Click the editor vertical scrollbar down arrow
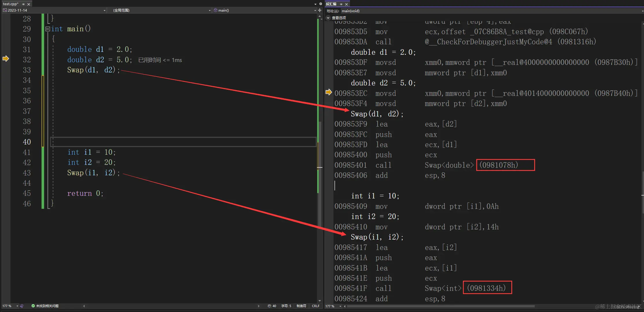 320,301
